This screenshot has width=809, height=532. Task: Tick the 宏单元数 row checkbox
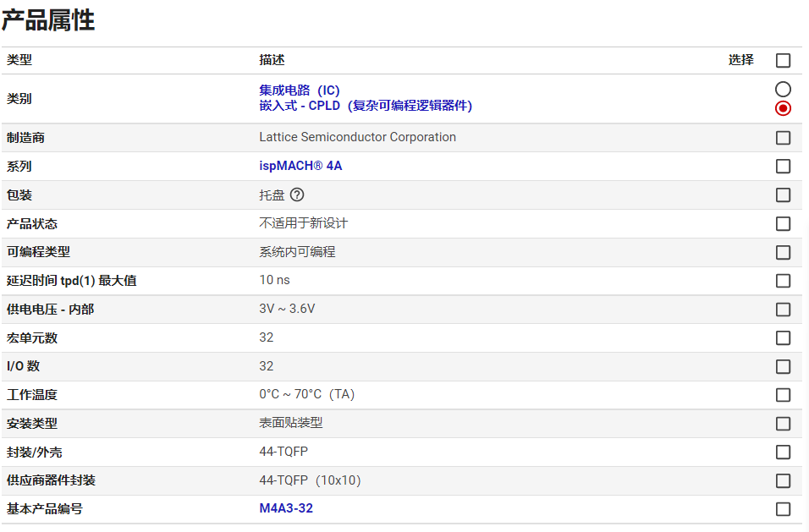(x=783, y=338)
